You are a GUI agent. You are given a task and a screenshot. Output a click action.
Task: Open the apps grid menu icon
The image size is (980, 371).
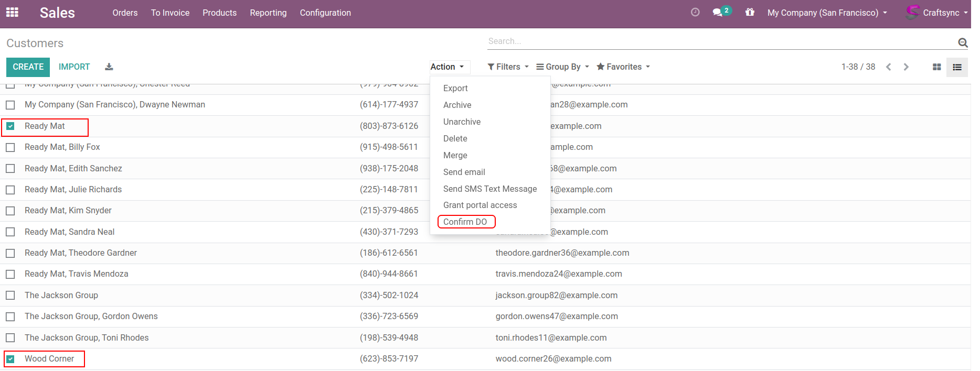pyautogui.click(x=12, y=12)
